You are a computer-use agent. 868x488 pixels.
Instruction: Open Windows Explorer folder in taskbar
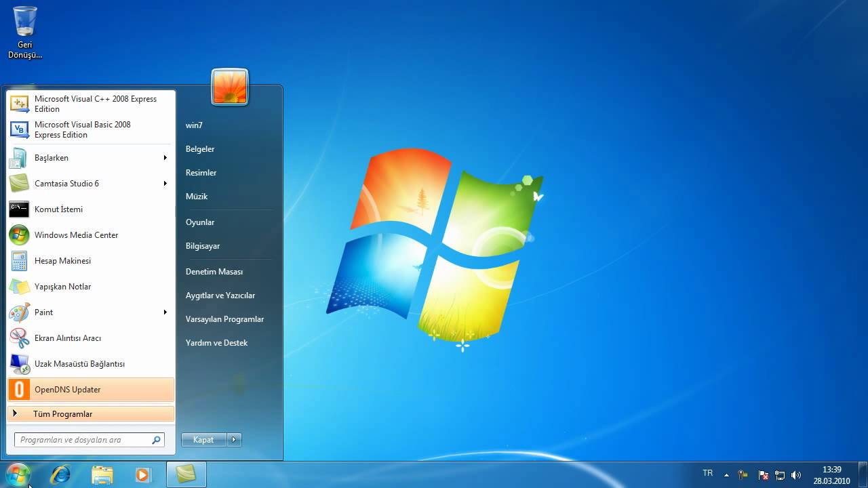point(102,474)
